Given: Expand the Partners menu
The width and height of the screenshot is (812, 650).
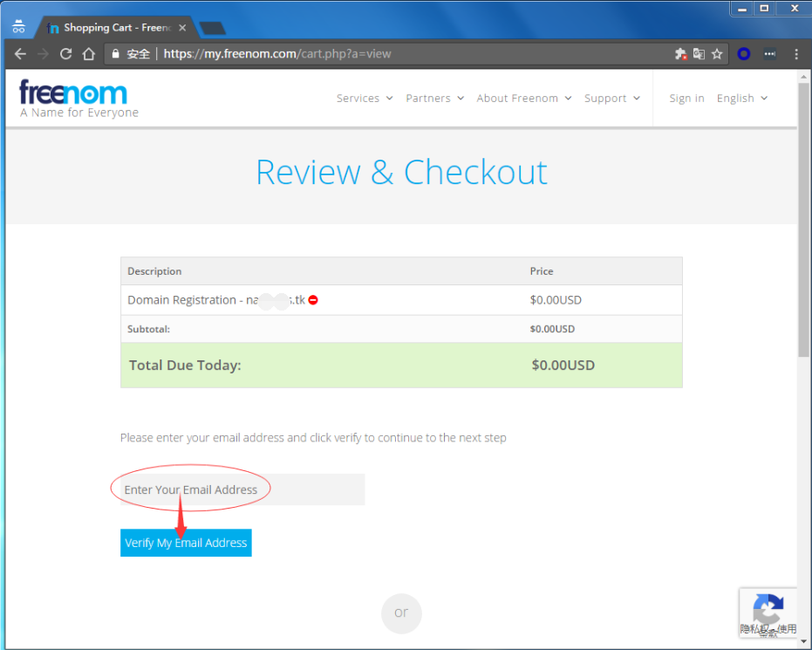Looking at the screenshot, I should 434,99.
